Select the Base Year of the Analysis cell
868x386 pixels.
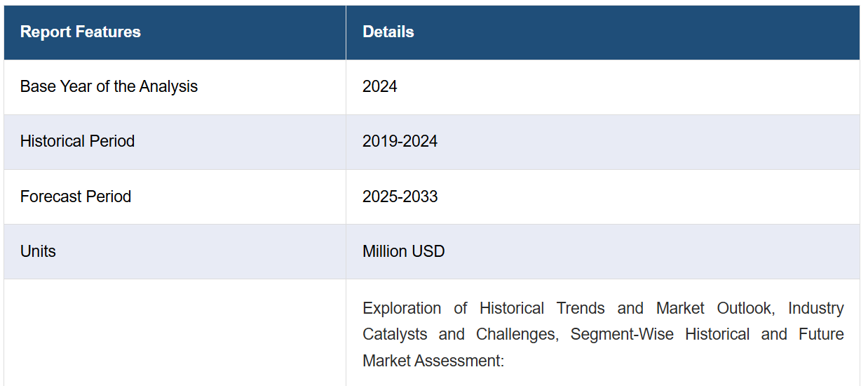175,87
